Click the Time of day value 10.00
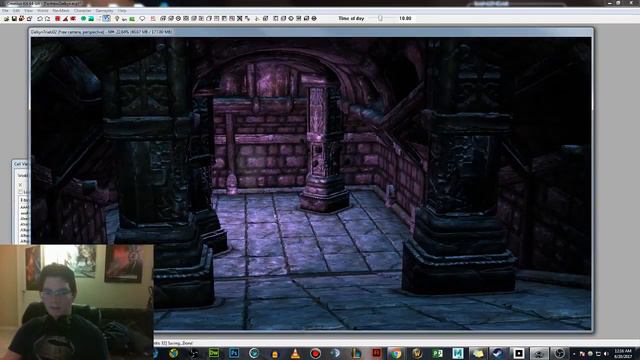Viewport: 640px width, 360px height. [405, 18]
